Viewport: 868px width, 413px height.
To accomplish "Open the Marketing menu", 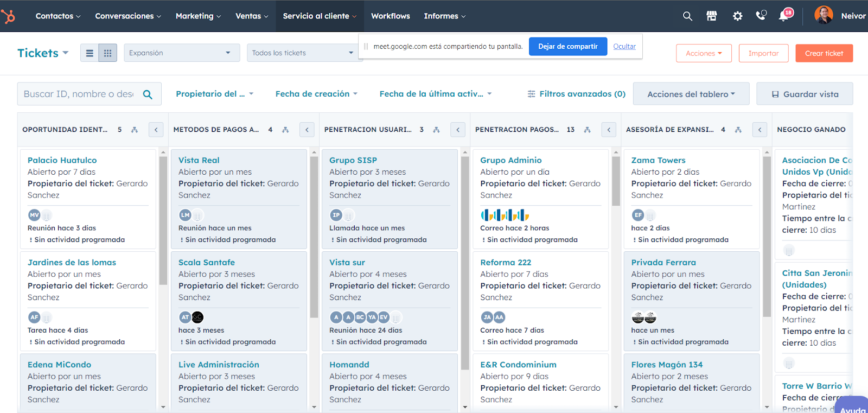I will [x=198, y=16].
